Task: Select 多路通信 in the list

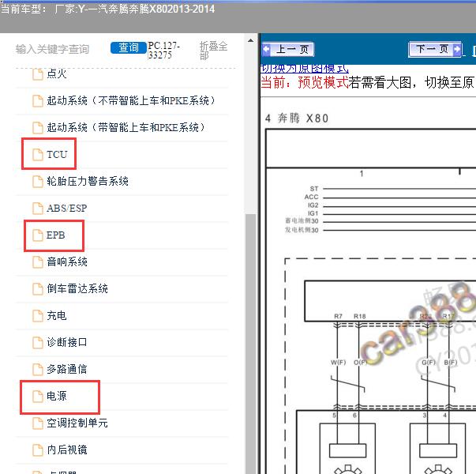Action: (x=67, y=369)
